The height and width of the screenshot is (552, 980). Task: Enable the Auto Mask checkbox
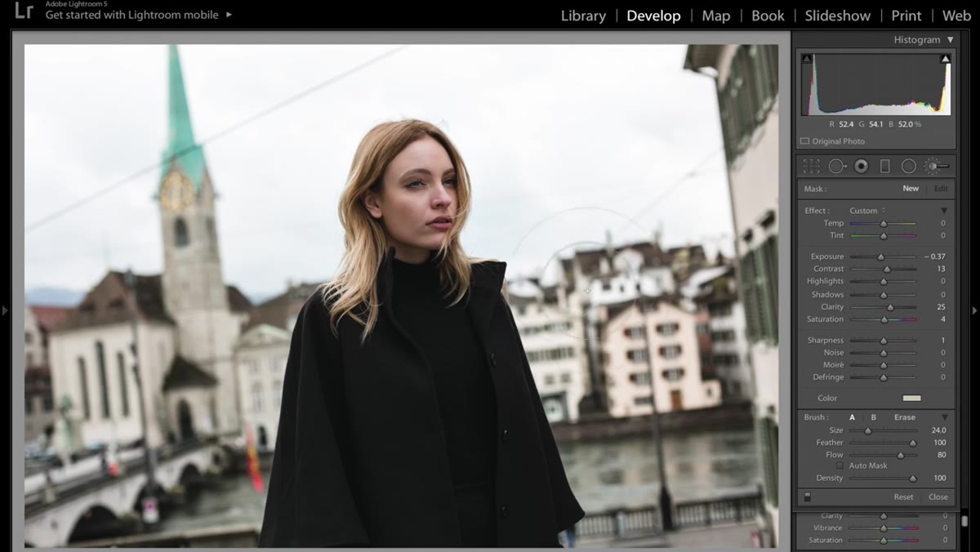pyautogui.click(x=840, y=465)
